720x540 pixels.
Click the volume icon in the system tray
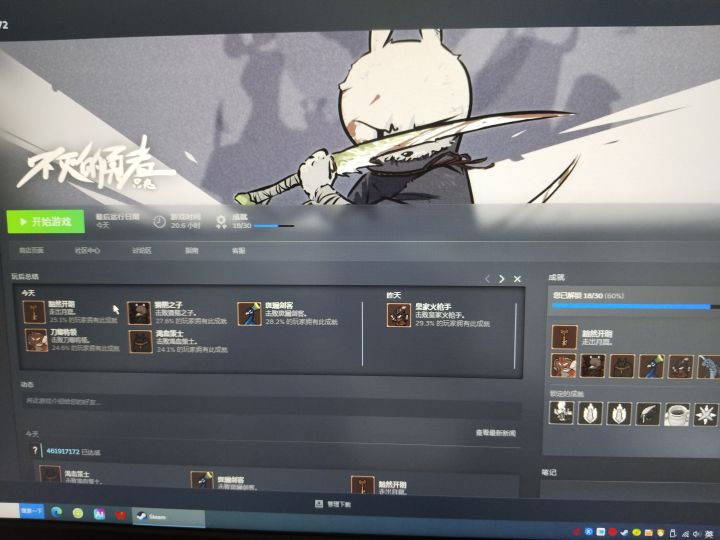pyautogui.click(x=697, y=534)
